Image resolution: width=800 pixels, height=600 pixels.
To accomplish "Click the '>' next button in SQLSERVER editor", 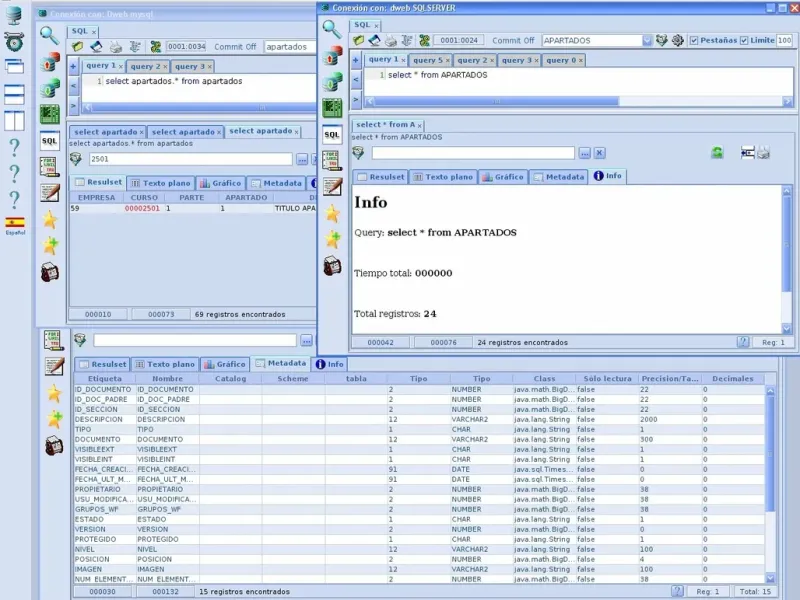I will point(356,99).
